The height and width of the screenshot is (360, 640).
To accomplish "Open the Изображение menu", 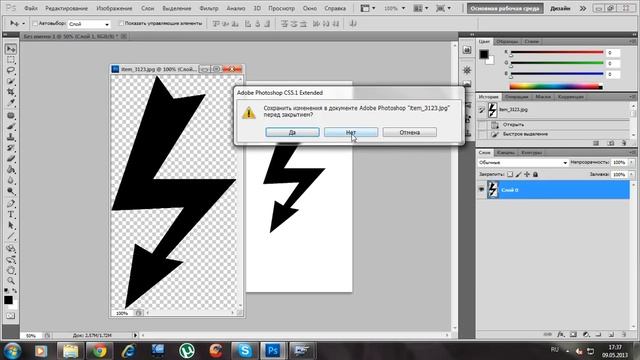I will [114, 8].
